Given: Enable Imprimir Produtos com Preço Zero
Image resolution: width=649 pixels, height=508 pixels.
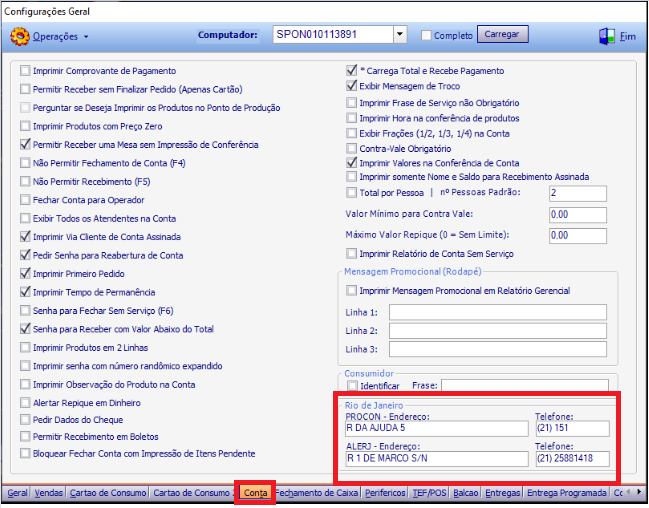Looking at the screenshot, I should click(x=25, y=126).
